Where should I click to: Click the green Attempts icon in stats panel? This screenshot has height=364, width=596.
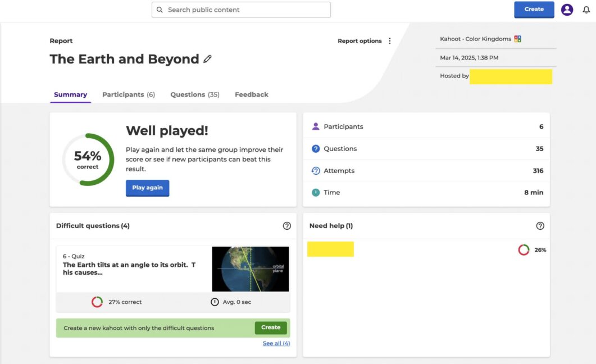(316, 170)
